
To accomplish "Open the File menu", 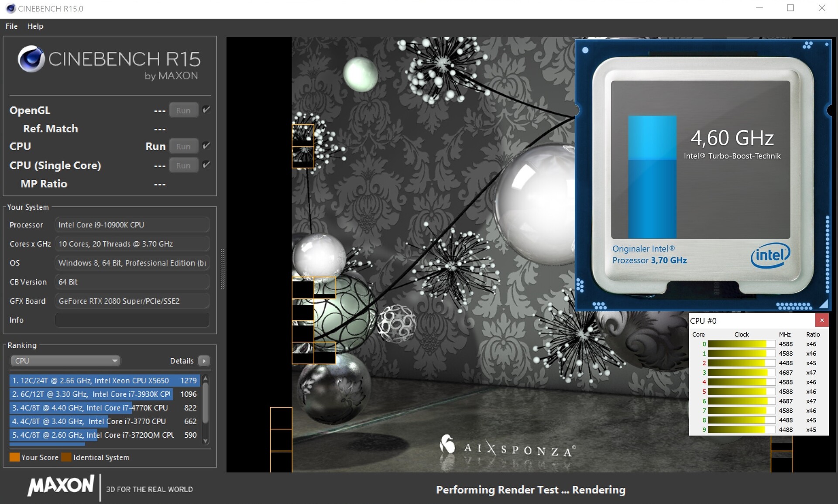I will pyautogui.click(x=11, y=26).
